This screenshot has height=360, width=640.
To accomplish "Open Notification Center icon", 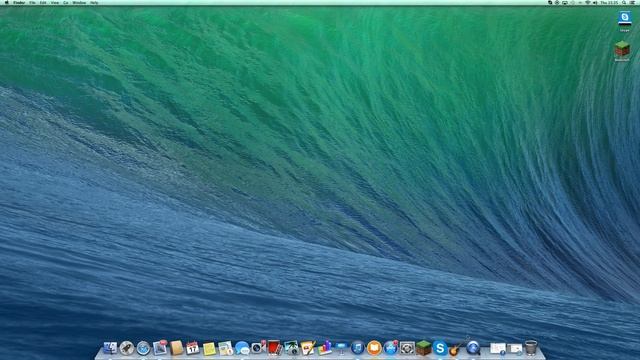I will click(633, 2).
